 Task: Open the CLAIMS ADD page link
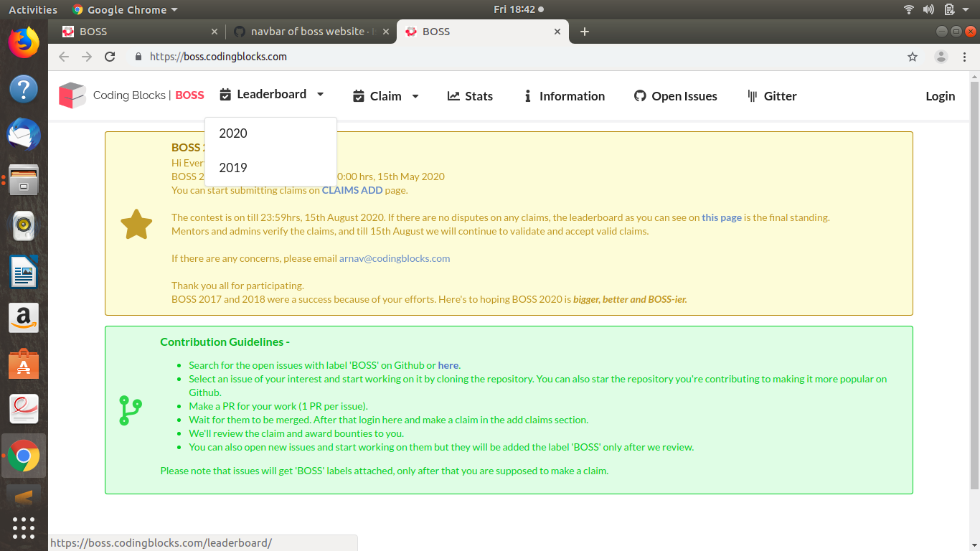coord(352,190)
